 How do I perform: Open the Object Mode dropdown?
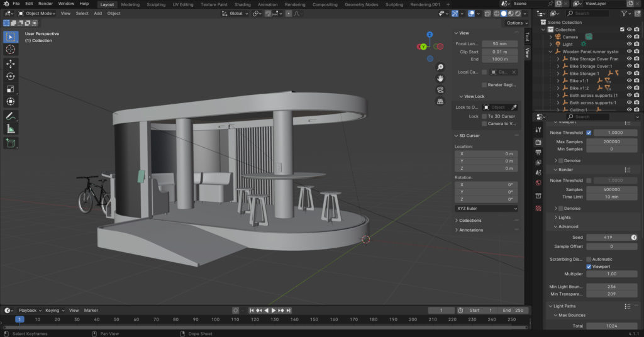[38, 13]
